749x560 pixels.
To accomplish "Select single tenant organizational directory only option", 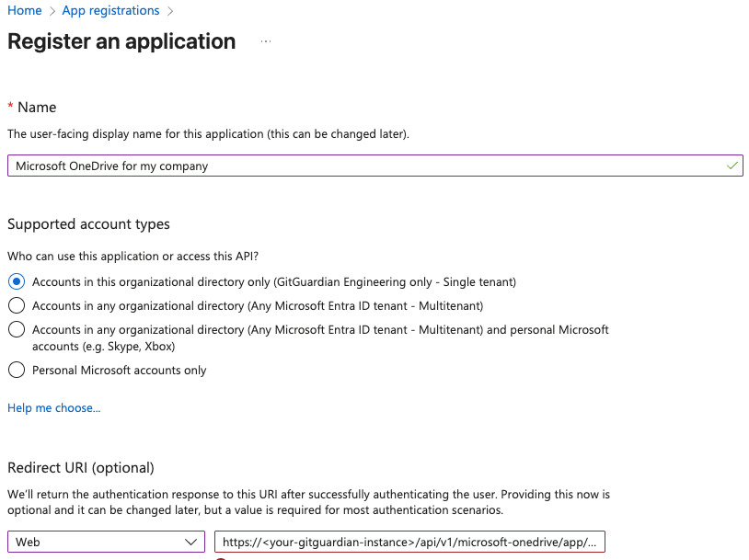I will pos(16,281).
